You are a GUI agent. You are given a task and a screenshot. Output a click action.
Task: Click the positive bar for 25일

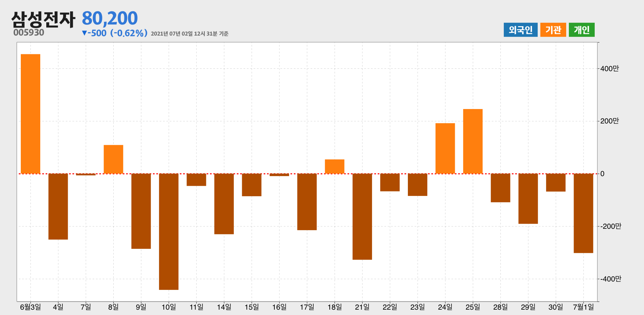pos(473,141)
